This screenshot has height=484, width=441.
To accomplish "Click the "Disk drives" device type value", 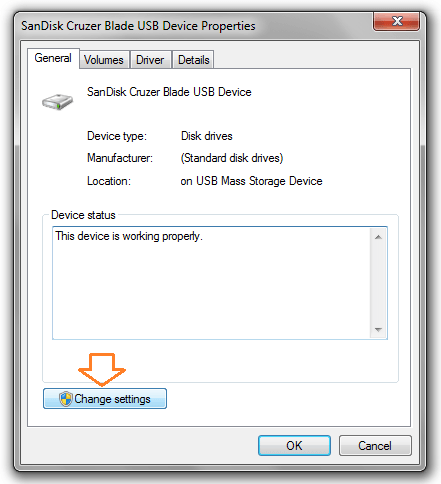I will pos(207,136).
